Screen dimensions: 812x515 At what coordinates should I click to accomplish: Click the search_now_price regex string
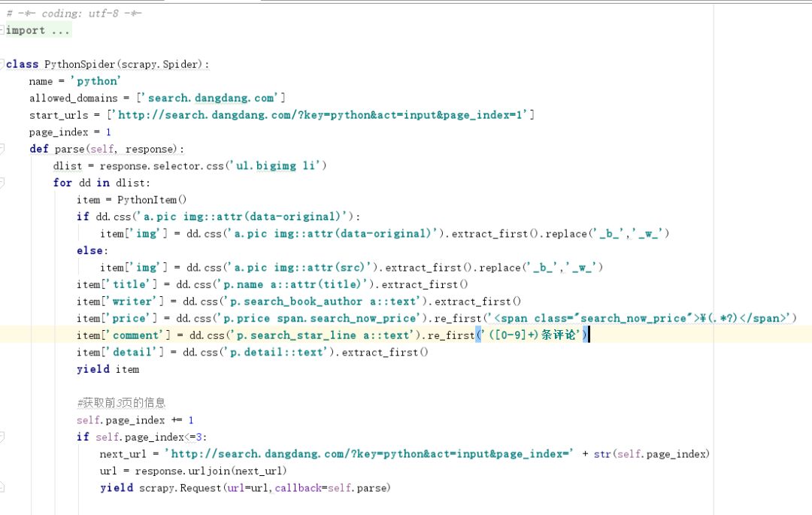[x=637, y=318]
